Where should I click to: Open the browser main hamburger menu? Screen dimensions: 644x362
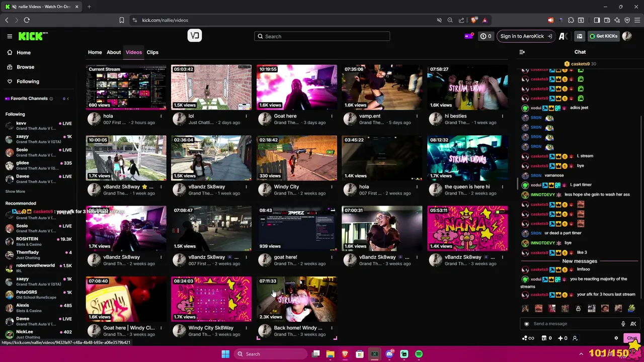coord(637,20)
